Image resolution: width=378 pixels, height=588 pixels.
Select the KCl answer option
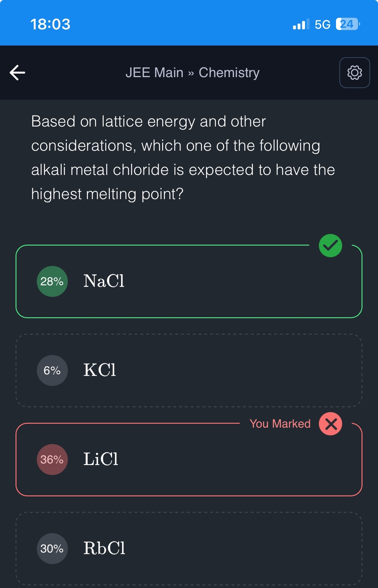189,370
